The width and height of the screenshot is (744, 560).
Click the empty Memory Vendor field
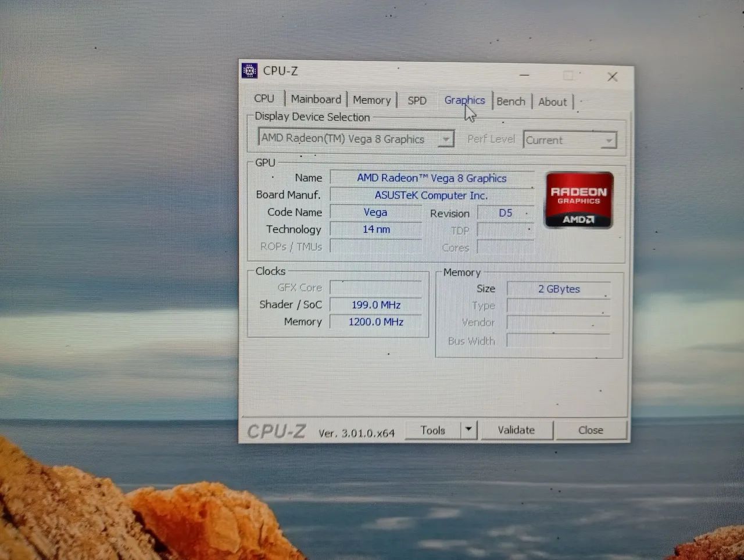coord(559,322)
